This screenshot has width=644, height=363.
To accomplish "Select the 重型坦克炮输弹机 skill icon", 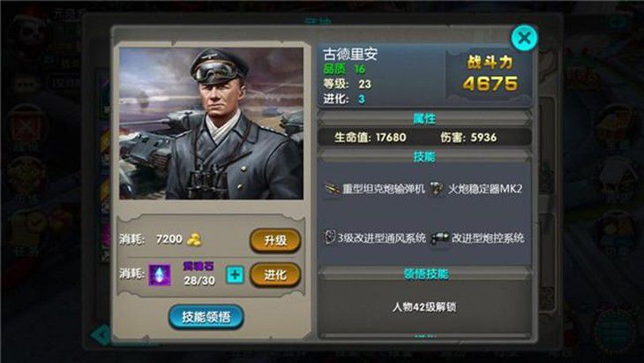I will pos(332,189).
